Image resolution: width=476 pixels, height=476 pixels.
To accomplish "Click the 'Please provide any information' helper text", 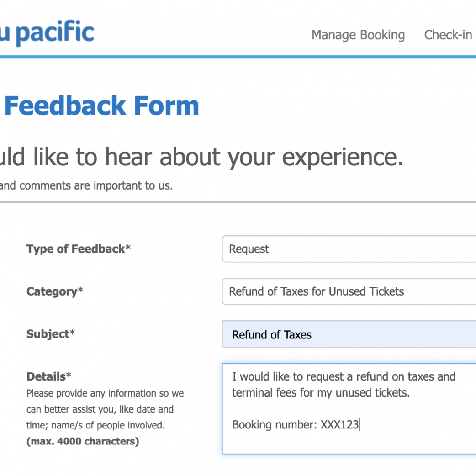I will [105, 393].
